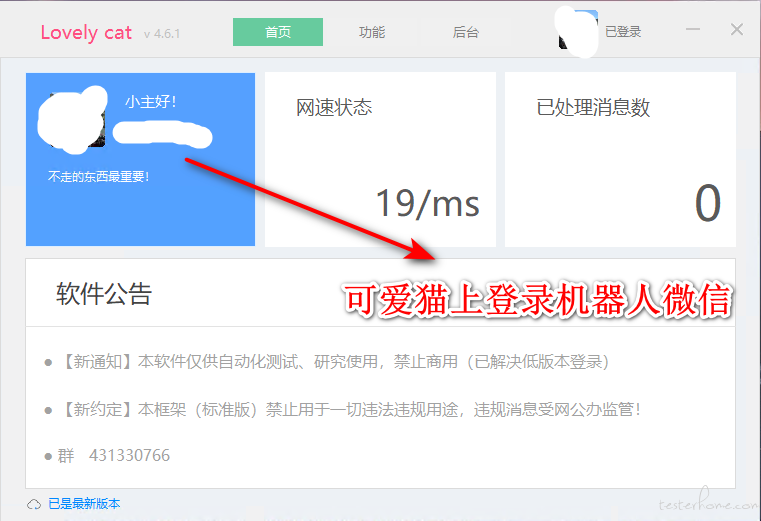Click the cloud update icon
This screenshot has height=521, width=761.
point(34,504)
